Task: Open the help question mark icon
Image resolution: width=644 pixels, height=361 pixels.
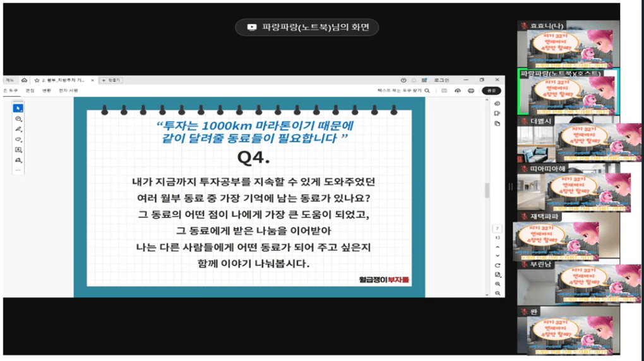Action: click(x=403, y=80)
